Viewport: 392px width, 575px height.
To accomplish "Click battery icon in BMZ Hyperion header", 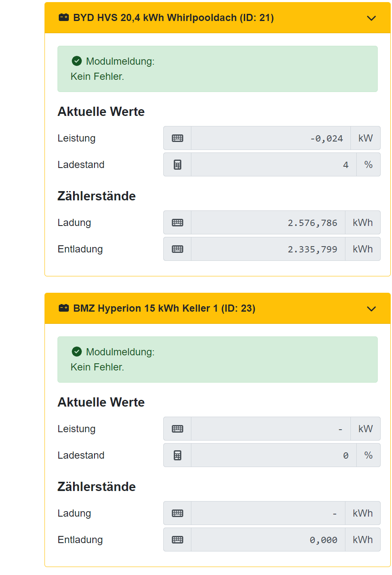I will 63,308.
